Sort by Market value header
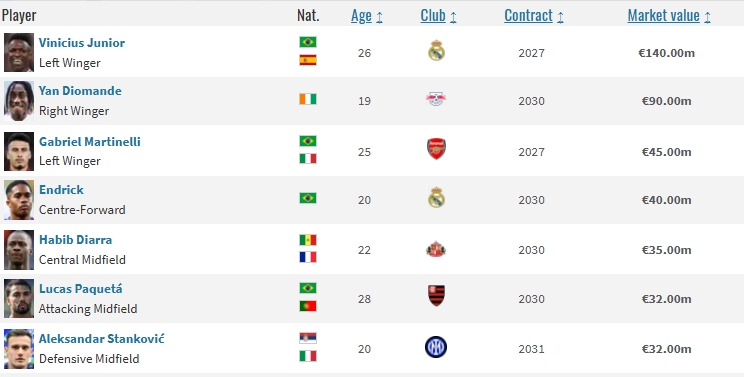744x377 pixels. coord(669,16)
